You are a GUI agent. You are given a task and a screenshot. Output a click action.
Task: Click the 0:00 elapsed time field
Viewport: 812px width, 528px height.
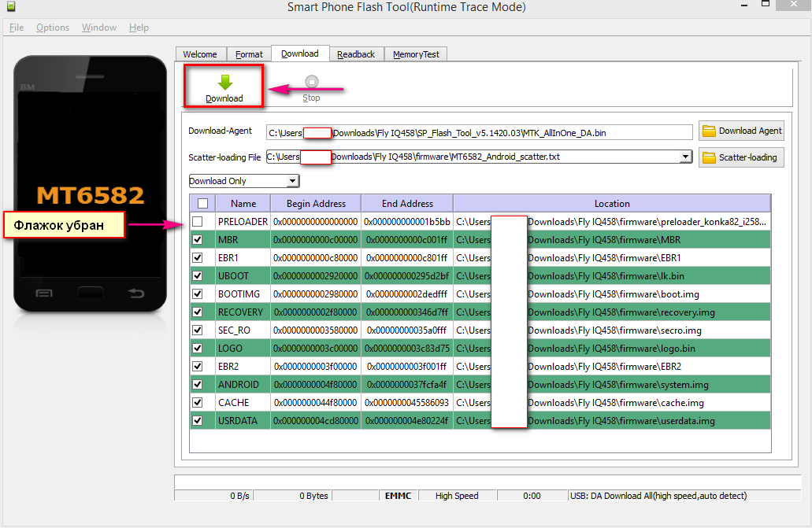pos(532,496)
